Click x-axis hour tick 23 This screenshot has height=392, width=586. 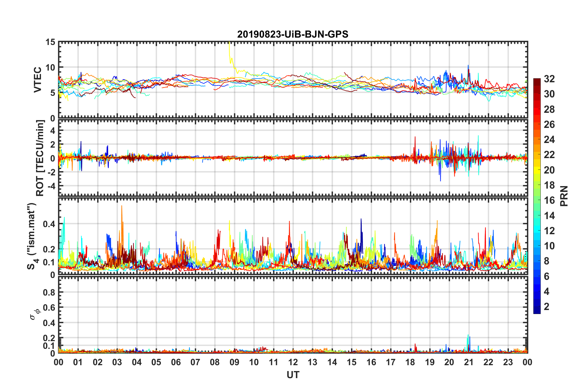(x=508, y=362)
